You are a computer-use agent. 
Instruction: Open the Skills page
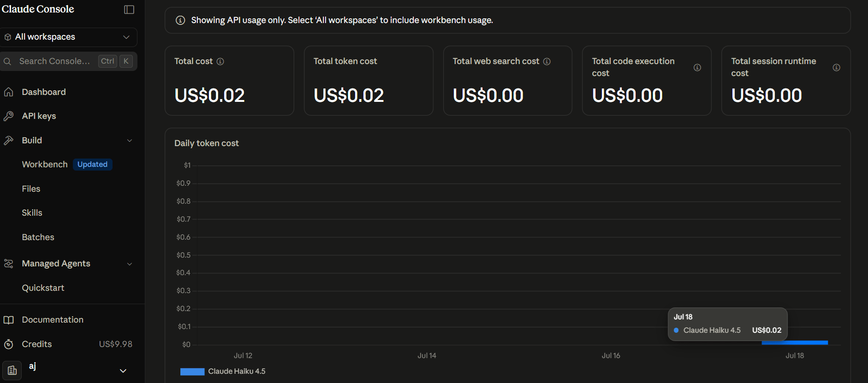click(x=32, y=213)
